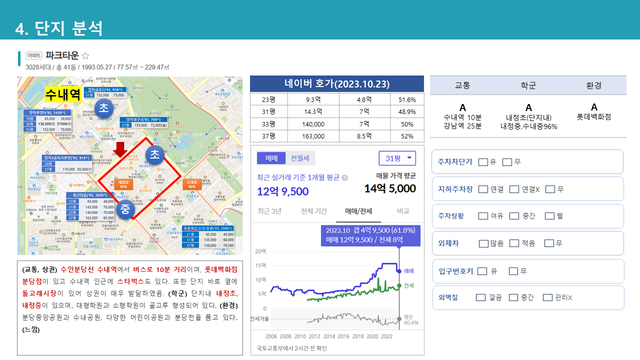
Task: Click the 51.6% ratio cell
Action: click(x=407, y=100)
